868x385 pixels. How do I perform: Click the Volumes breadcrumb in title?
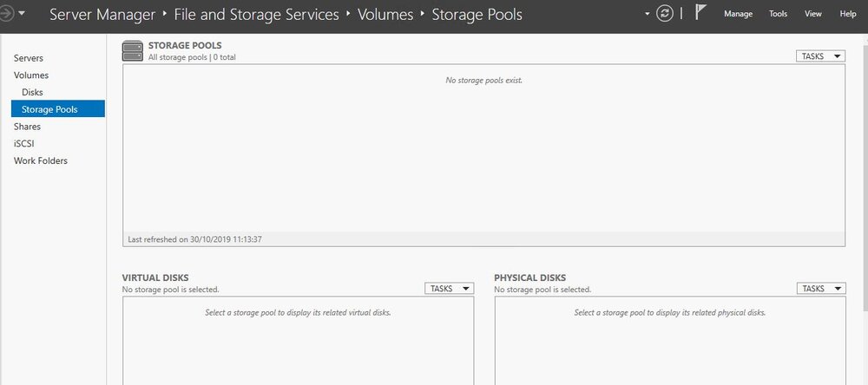click(385, 15)
